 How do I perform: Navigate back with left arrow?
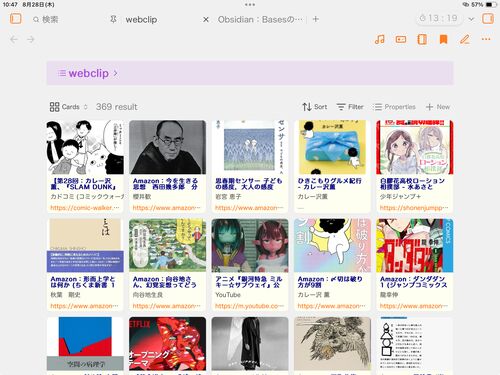point(14,39)
